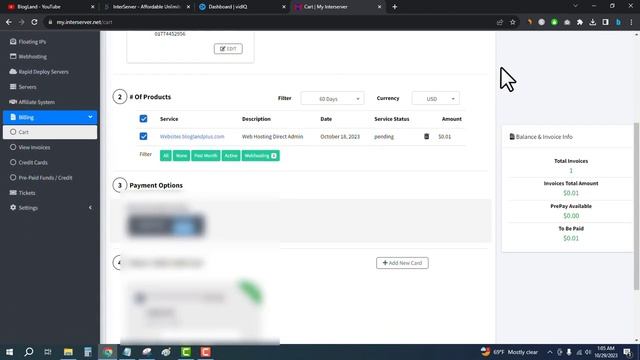Open Task View on the taskbar
The width and height of the screenshot is (640, 360).
tap(48, 352)
